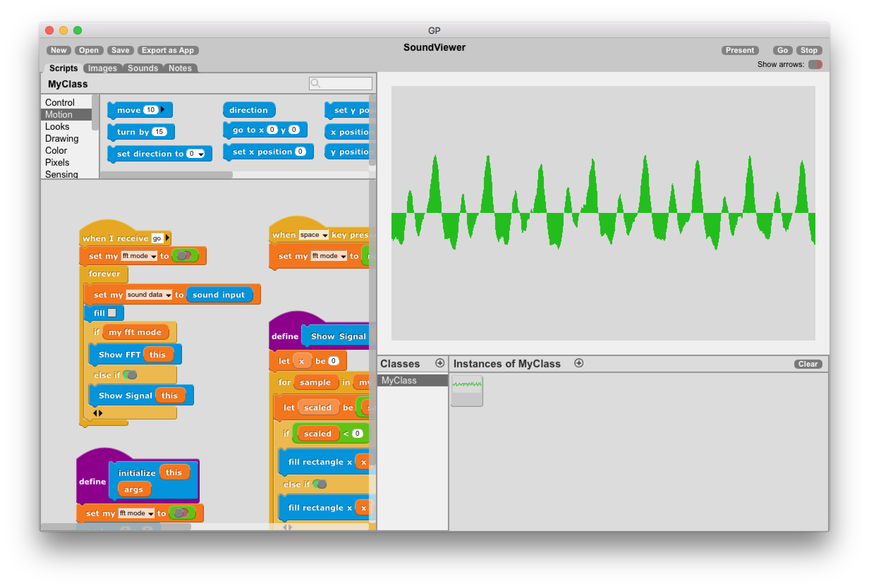Screen dimensions: 869x588
Task: Select the Looks block category
Action: (66, 126)
